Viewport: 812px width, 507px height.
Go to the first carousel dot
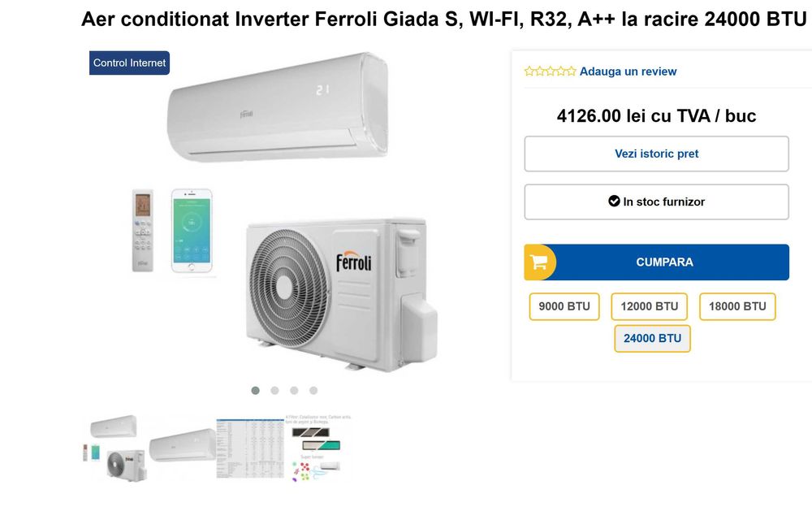(256, 391)
